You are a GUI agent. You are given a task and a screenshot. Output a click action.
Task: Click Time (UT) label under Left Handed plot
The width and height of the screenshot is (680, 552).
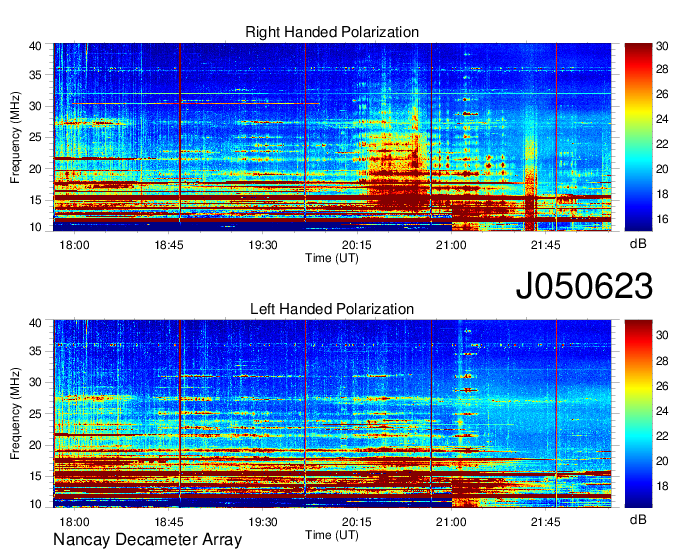coord(332,535)
